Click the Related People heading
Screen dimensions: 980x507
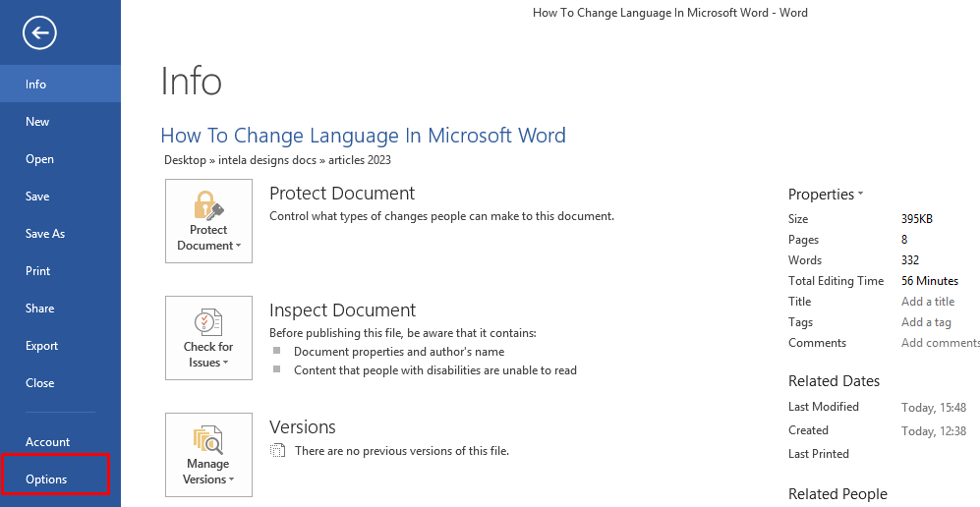pos(837,494)
